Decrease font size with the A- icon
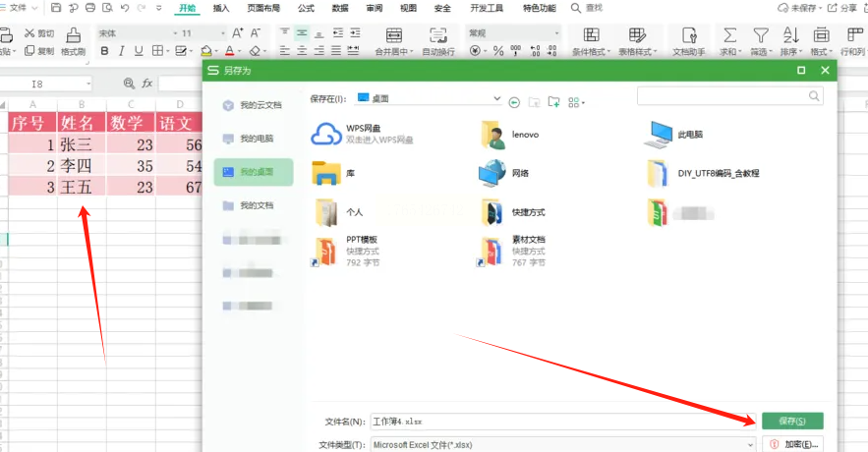Viewport: 868px width, 452px height. (x=256, y=33)
